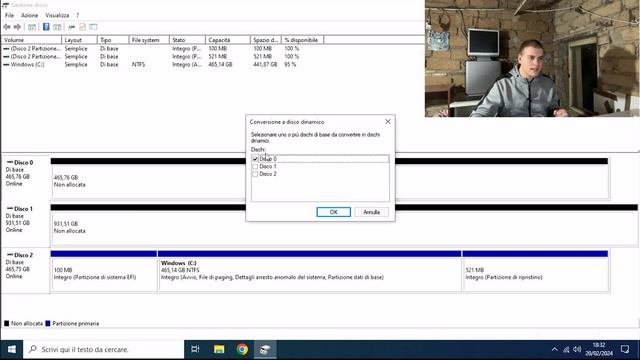Open the blue Help toolbar icon
The width and height of the screenshot is (640, 360).
[x=46, y=27]
